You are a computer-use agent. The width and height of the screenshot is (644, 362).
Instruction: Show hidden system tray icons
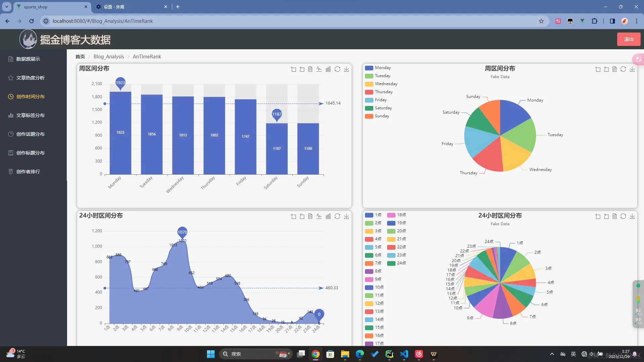coord(552,354)
